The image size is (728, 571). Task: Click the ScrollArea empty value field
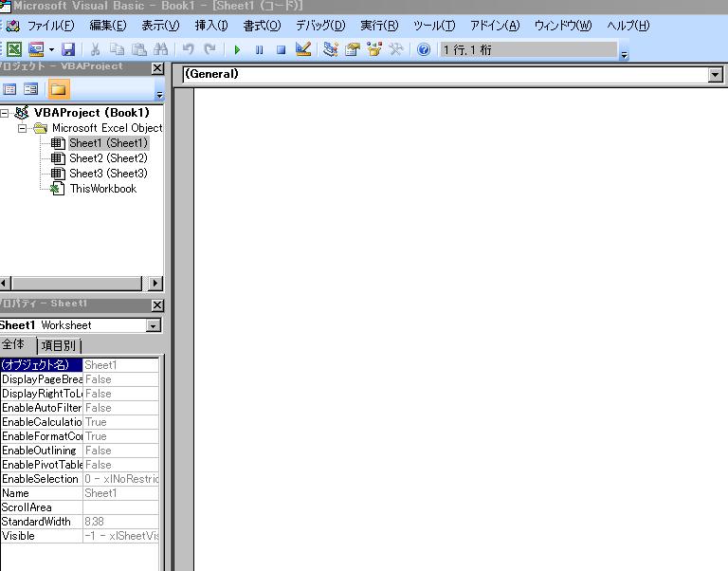click(120, 507)
